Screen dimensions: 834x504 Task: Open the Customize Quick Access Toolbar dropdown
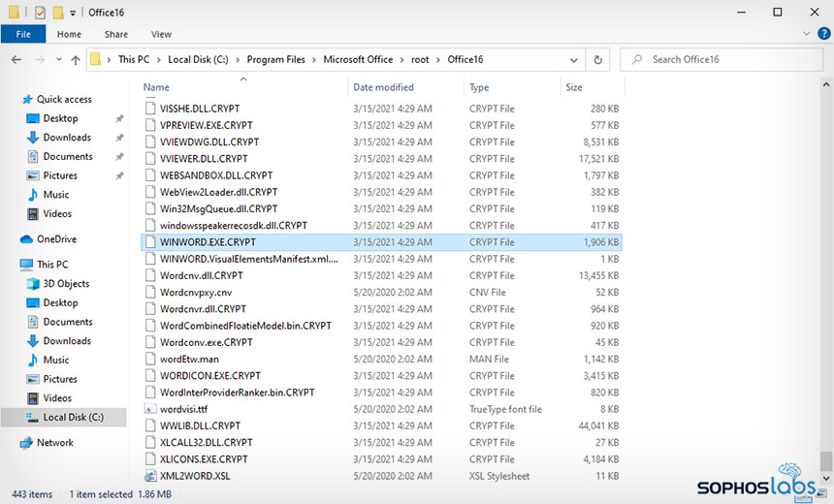(x=73, y=13)
